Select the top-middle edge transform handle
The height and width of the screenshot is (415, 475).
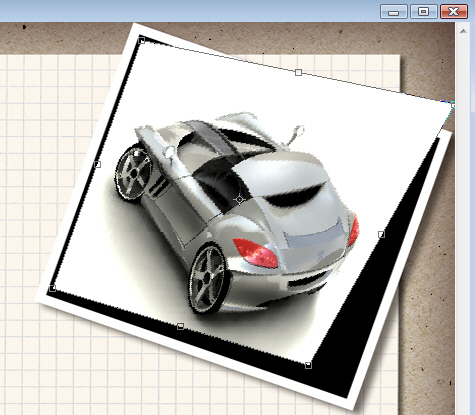[298, 72]
